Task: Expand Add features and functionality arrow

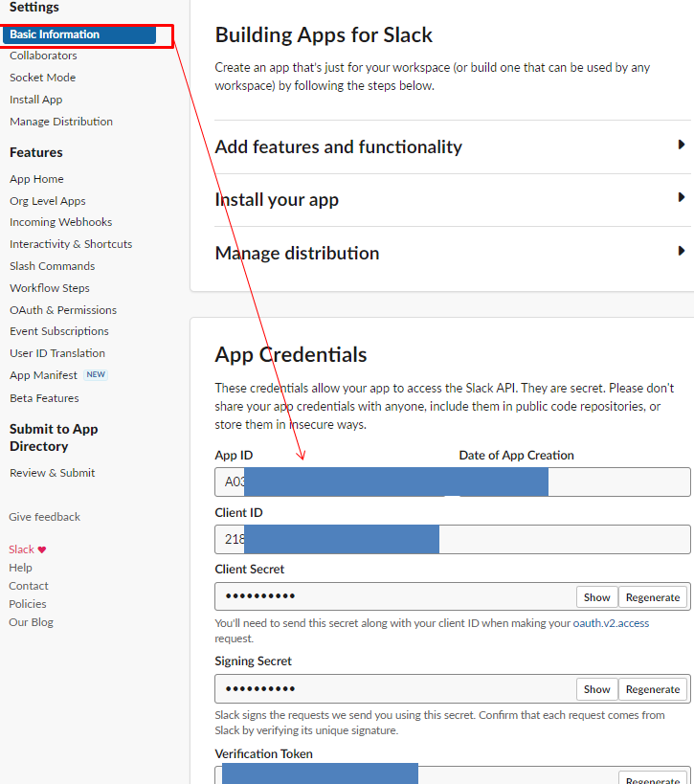Action: (681, 145)
